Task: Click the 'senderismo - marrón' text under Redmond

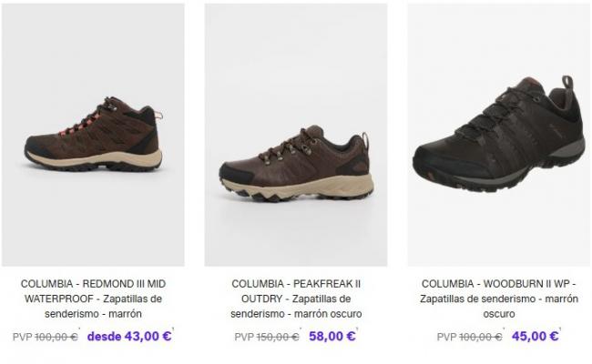Action: (x=93, y=314)
